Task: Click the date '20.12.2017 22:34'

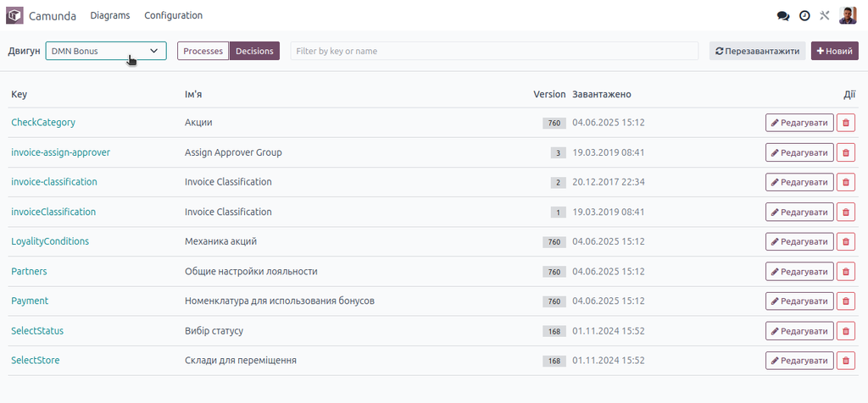Action: point(609,182)
